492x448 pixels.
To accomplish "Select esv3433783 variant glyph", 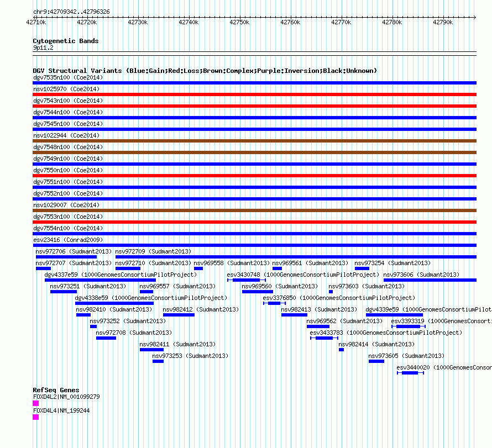I will (x=324, y=338).
